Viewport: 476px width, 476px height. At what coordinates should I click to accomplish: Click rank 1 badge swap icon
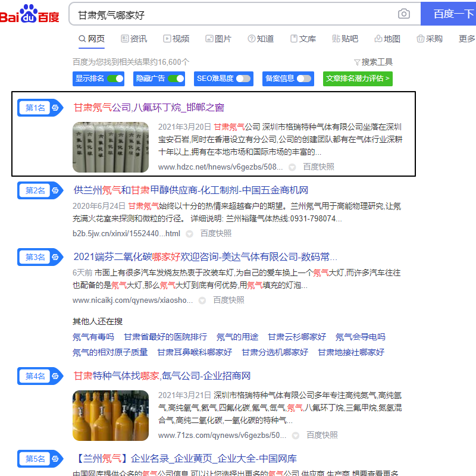point(55,108)
